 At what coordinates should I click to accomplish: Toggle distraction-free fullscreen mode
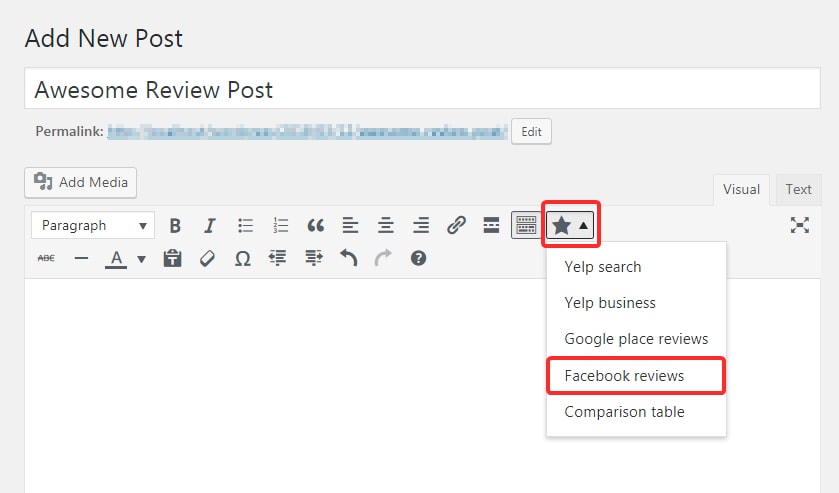click(799, 226)
